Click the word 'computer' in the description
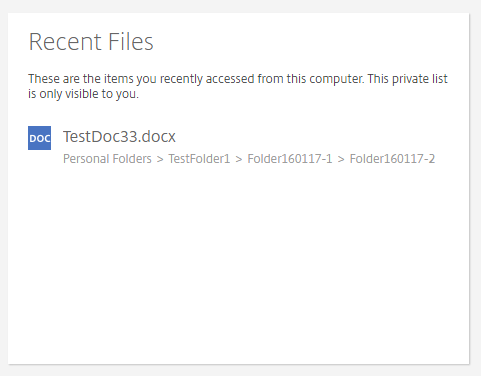The width and height of the screenshot is (481, 376). 336,79
